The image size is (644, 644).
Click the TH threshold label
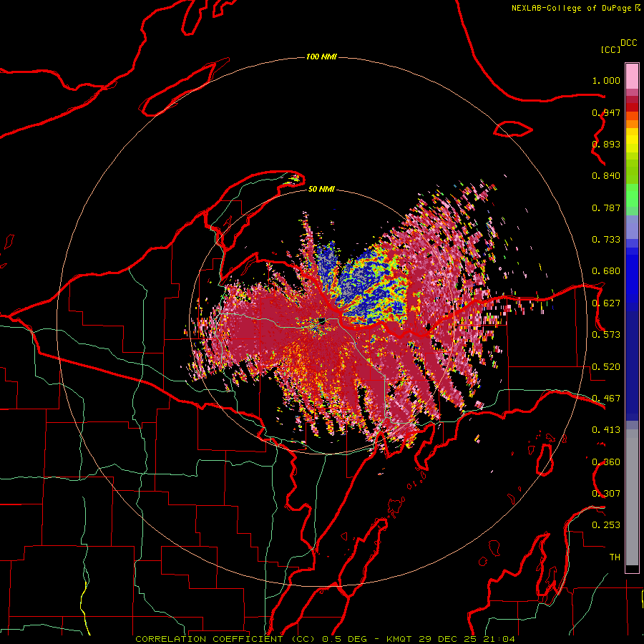(x=615, y=557)
